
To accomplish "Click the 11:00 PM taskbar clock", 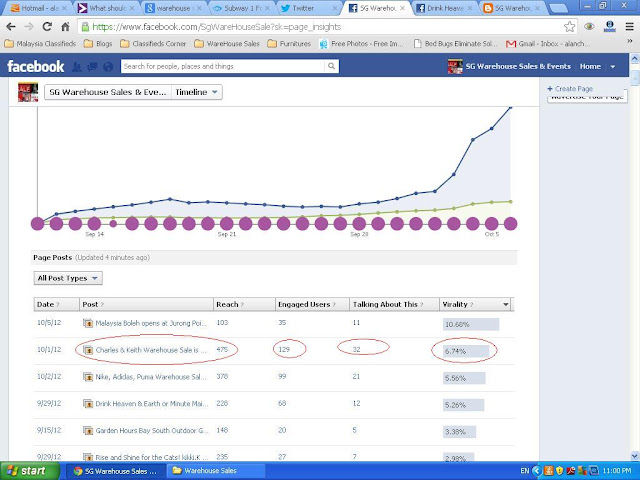I will (x=617, y=471).
